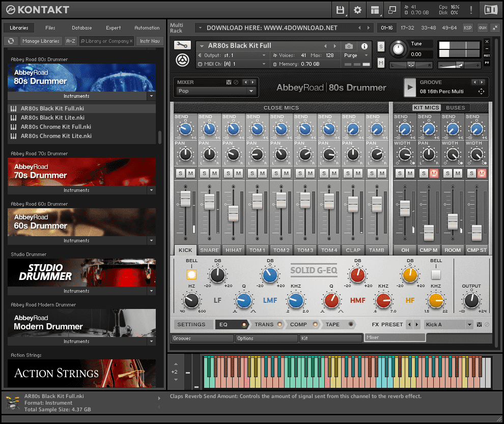Click the save floppy disk icon in header
This screenshot has height=424, width=504.
[x=340, y=10]
